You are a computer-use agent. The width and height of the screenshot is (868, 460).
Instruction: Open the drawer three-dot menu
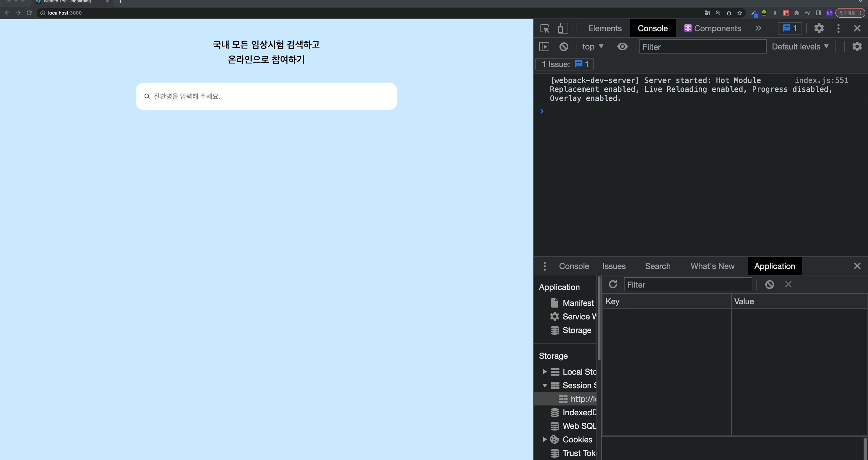point(545,266)
